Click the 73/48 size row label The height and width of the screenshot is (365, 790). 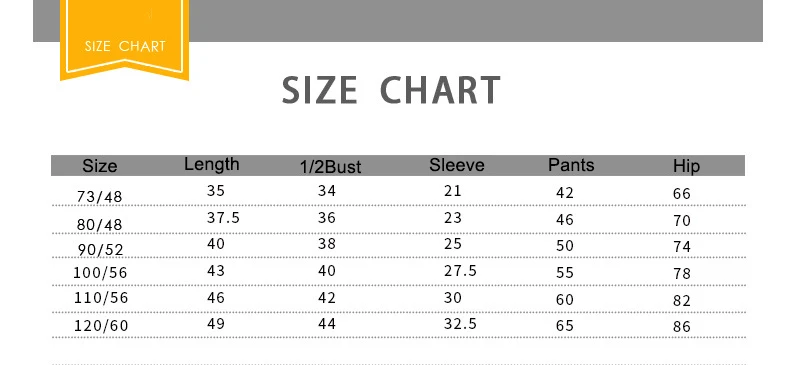click(x=100, y=197)
